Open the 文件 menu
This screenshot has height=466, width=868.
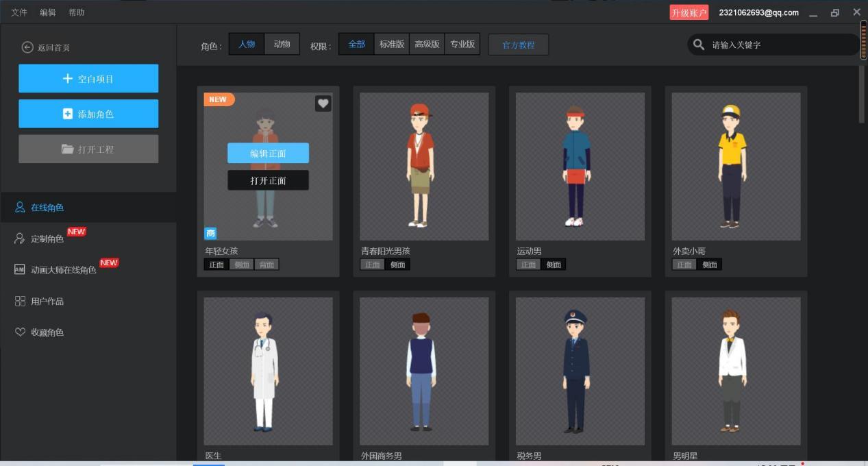click(19, 12)
